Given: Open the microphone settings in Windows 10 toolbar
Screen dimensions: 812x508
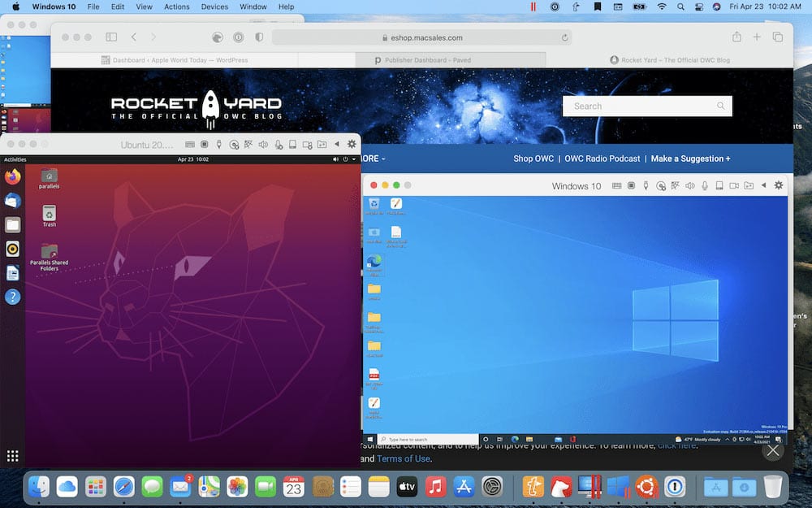Looking at the screenshot, I should (x=705, y=185).
